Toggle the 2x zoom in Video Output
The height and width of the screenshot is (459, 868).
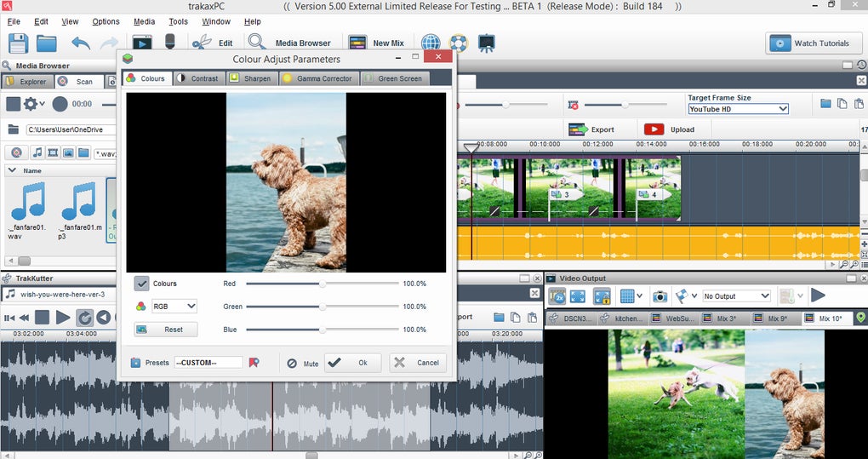coord(557,296)
